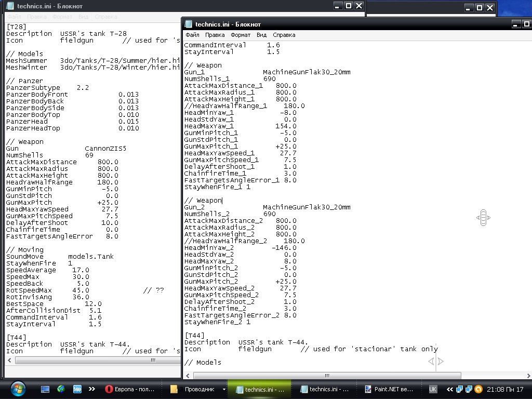This screenshot has height=399, width=532.
Task: Click the taskbar clock 21:08
Action: coord(505,389)
